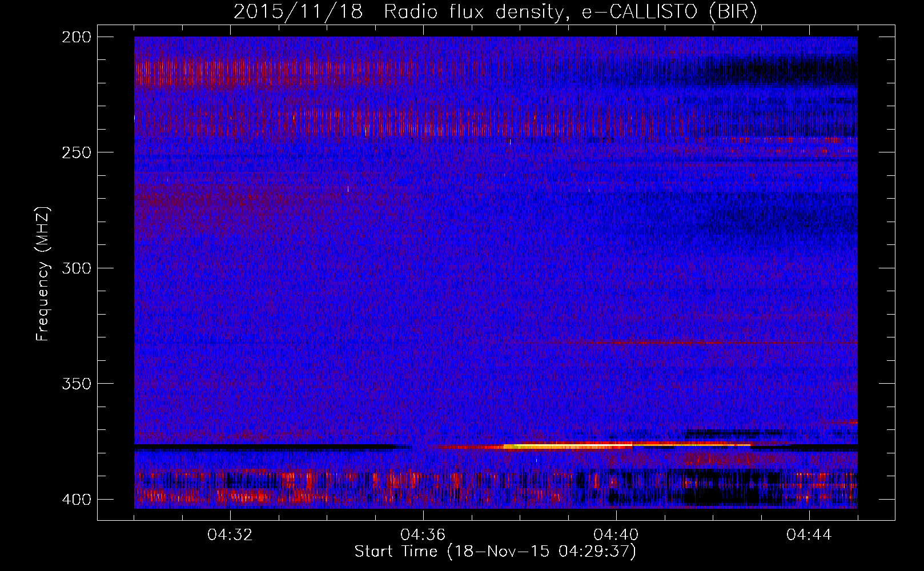Viewport: 924px width, 571px height.
Task: Click the 04:40 time tick label
Action: point(616,535)
